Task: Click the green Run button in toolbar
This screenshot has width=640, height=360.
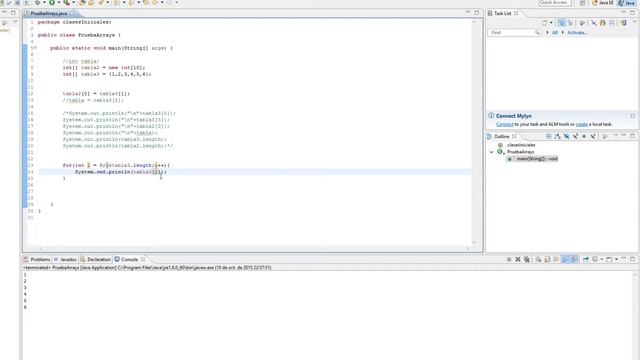Action: (52, 2)
